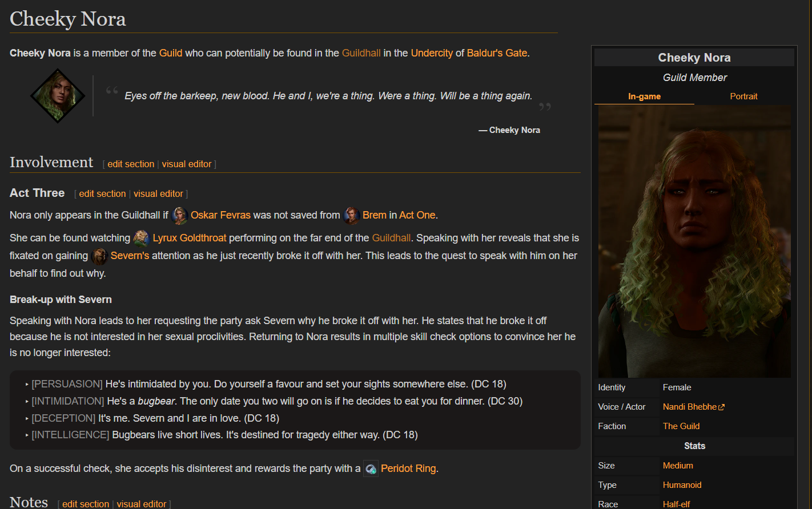Click the 'Race' infobox label
This screenshot has height=509, width=812.
pos(608,504)
